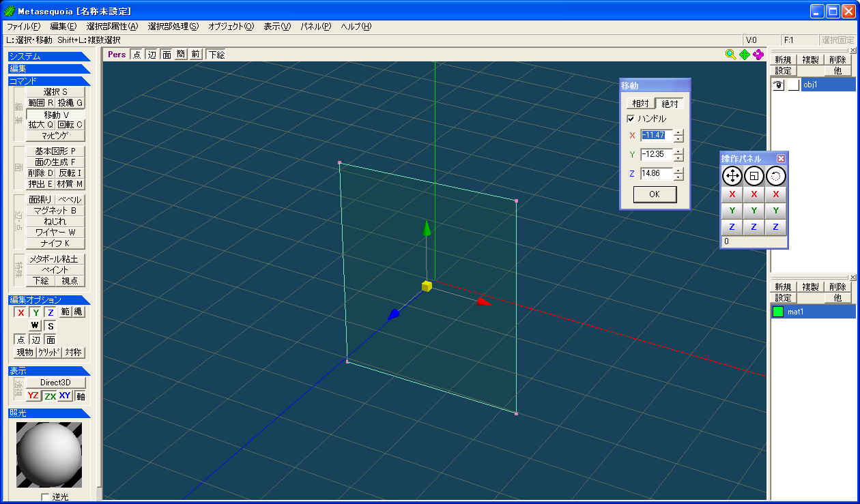The image size is (860, 504).
Task: Click the scale icon in 操作パネル
Action: click(754, 176)
